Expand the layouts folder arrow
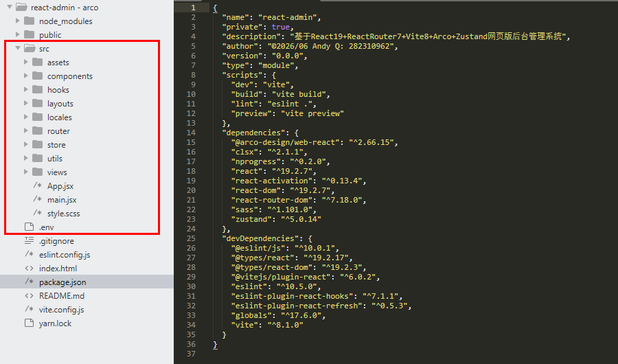 (26, 103)
